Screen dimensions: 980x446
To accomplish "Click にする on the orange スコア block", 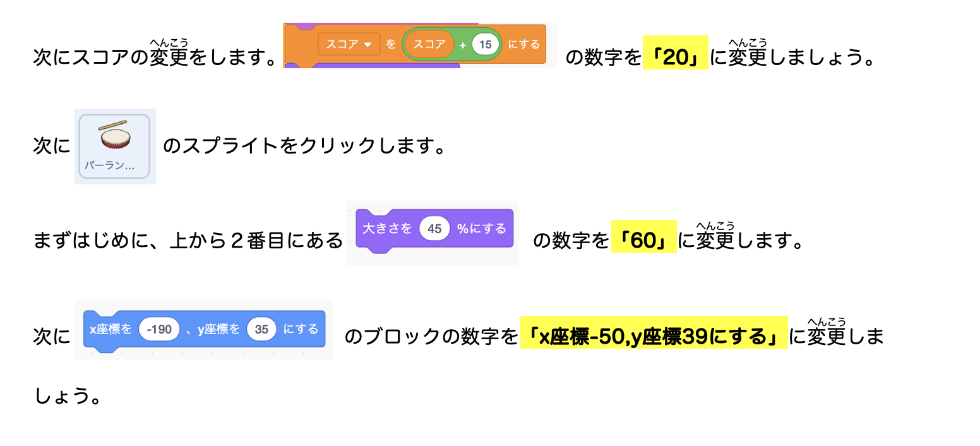I will pyautogui.click(x=524, y=44).
